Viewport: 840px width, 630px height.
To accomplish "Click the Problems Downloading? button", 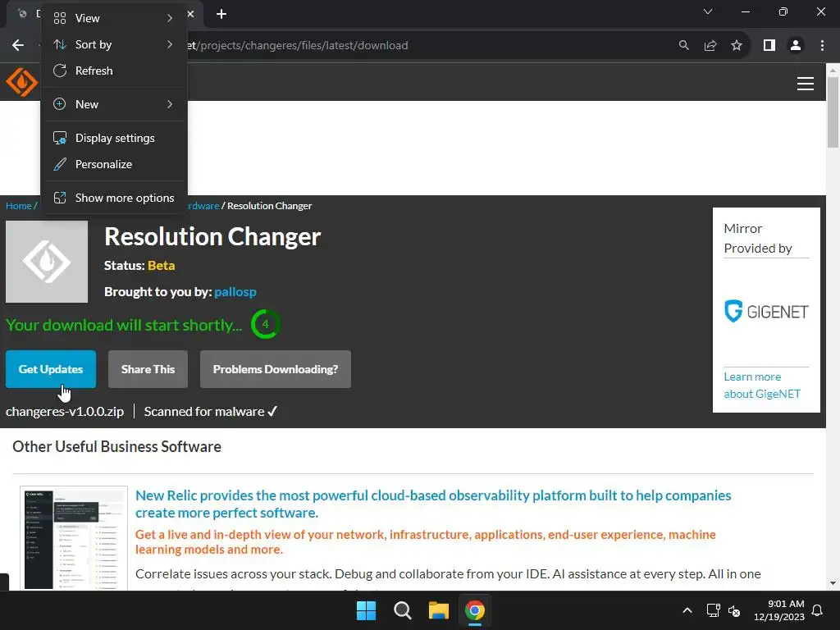I will (276, 369).
